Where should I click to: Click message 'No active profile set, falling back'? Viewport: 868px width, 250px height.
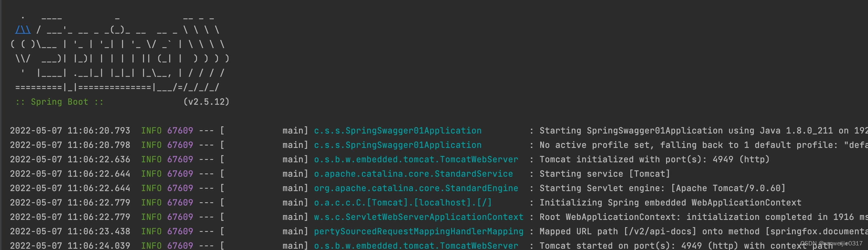631,145
